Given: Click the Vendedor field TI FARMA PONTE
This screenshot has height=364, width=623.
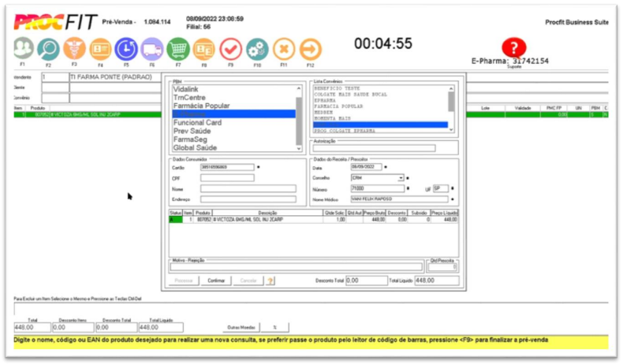Looking at the screenshot, I should coord(115,77).
